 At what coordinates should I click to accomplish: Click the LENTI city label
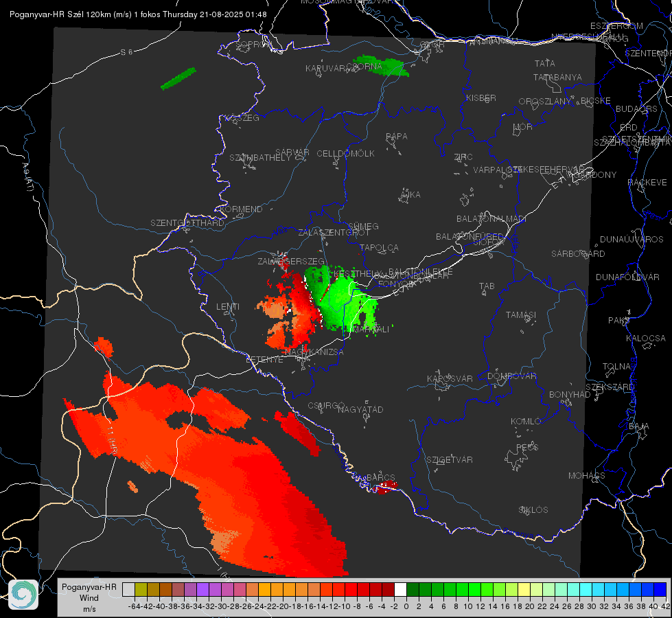[x=228, y=307]
